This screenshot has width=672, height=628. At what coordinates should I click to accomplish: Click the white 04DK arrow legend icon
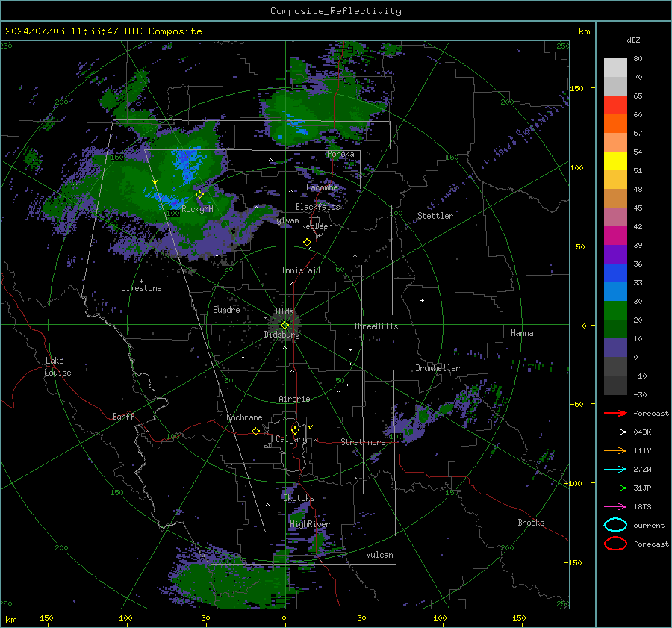click(615, 432)
